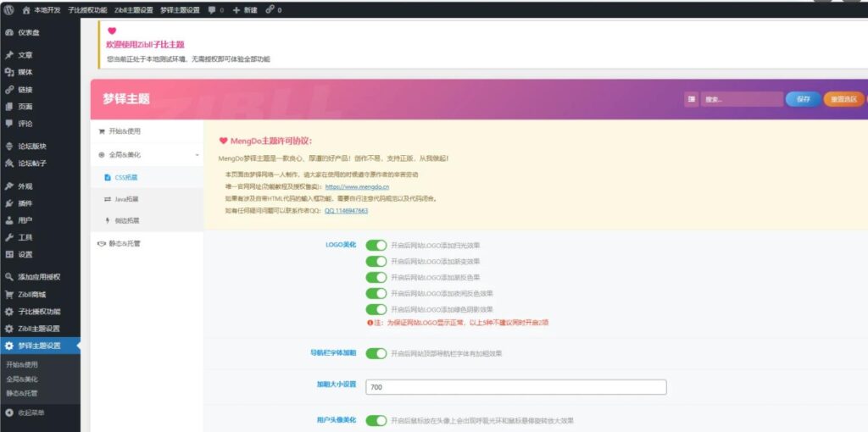This screenshot has width=868, height=432.
Task: Click the expand-all list icon beside search
Action: tap(691, 99)
